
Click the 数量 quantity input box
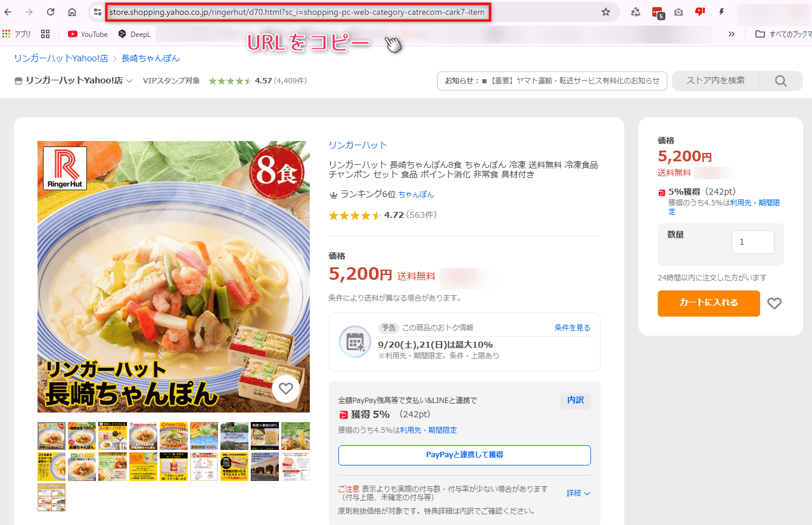click(x=753, y=242)
